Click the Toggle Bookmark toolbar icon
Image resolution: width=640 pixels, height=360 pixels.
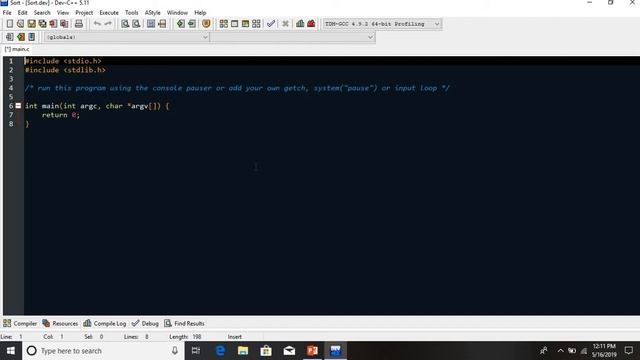(x=20, y=37)
